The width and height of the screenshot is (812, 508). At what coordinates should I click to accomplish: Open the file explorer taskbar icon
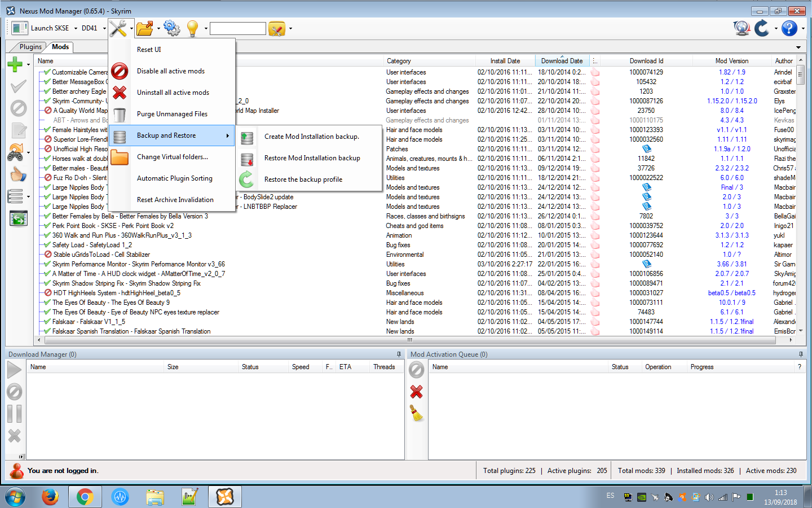(155, 497)
